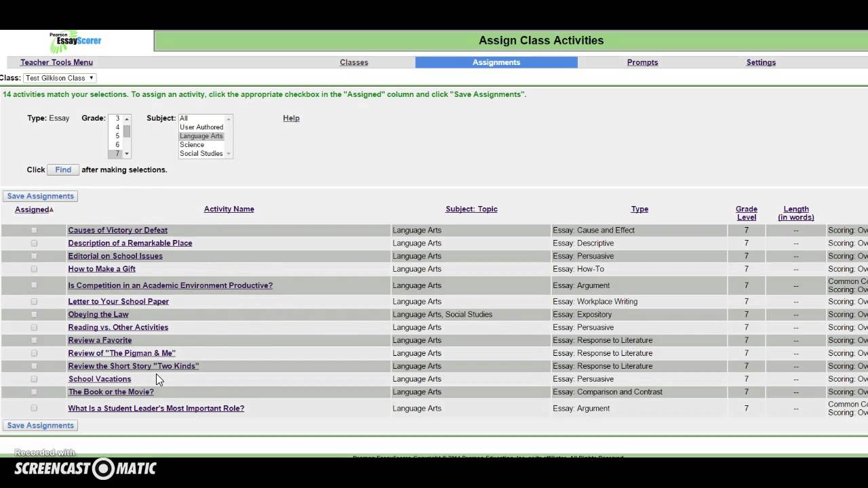Click the top Save Assignments button
The image size is (868, 488).
tap(41, 196)
